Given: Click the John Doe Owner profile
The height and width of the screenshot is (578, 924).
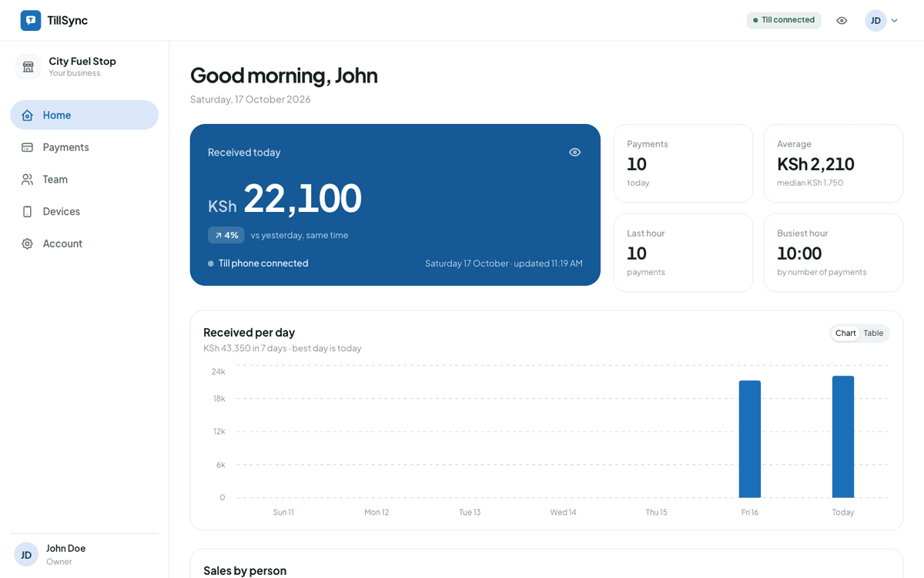Looking at the screenshot, I should click(84, 555).
